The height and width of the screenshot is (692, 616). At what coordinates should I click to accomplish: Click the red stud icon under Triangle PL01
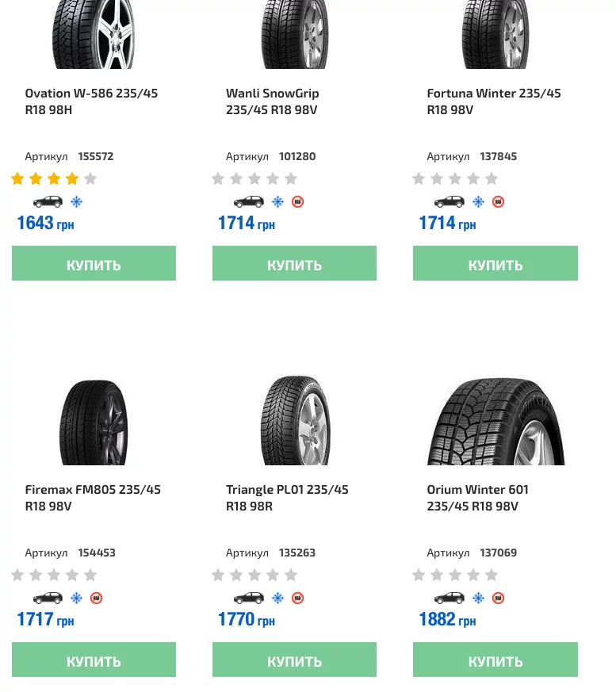coord(297,598)
